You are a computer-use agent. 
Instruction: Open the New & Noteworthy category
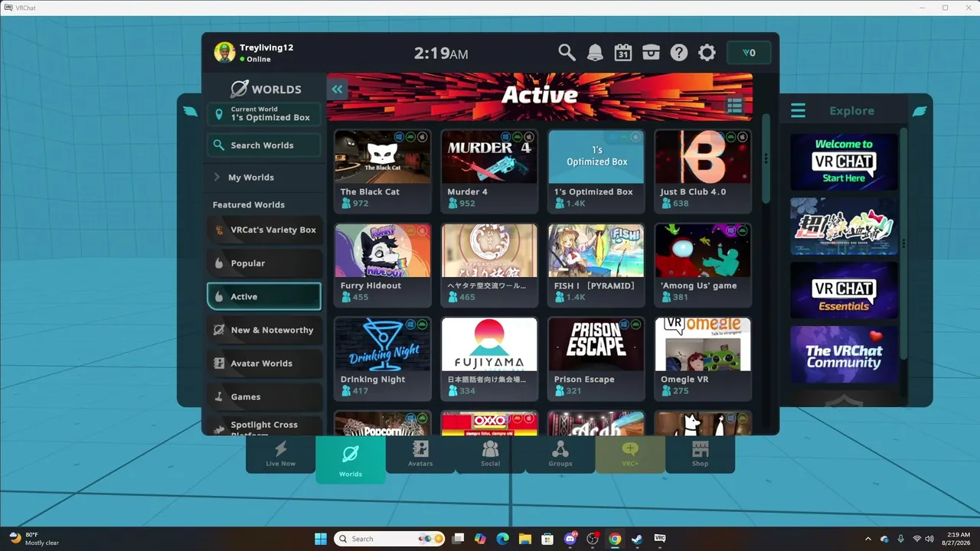pyautogui.click(x=264, y=330)
